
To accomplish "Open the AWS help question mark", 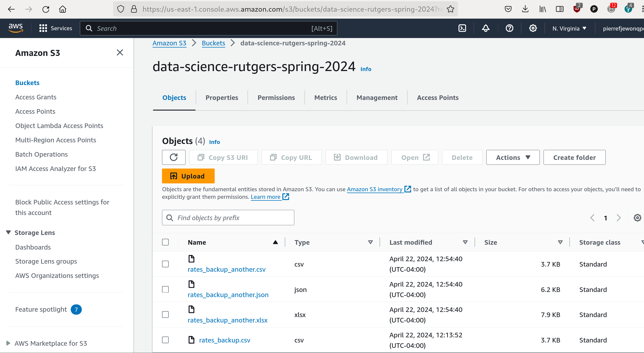I will coord(509,28).
